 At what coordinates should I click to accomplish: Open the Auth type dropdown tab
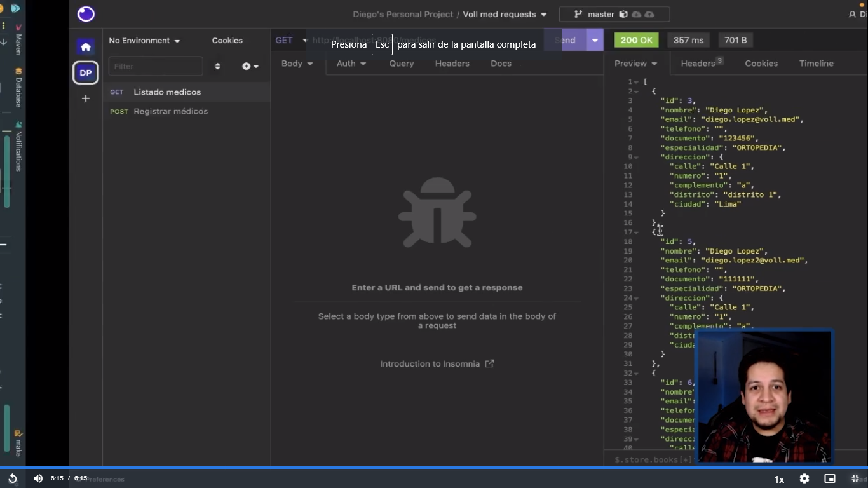[x=351, y=64]
